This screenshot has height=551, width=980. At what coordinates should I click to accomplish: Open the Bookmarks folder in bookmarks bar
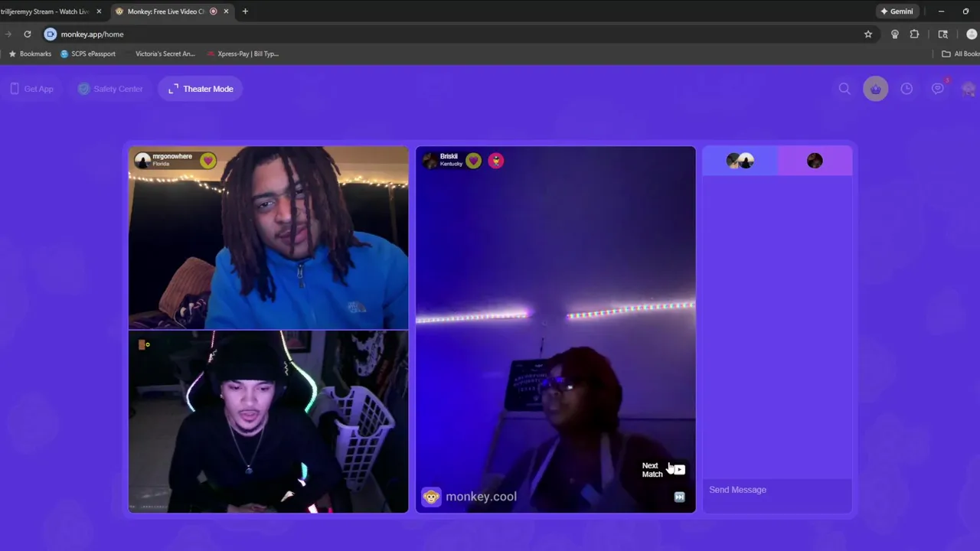tap(30, 54)
